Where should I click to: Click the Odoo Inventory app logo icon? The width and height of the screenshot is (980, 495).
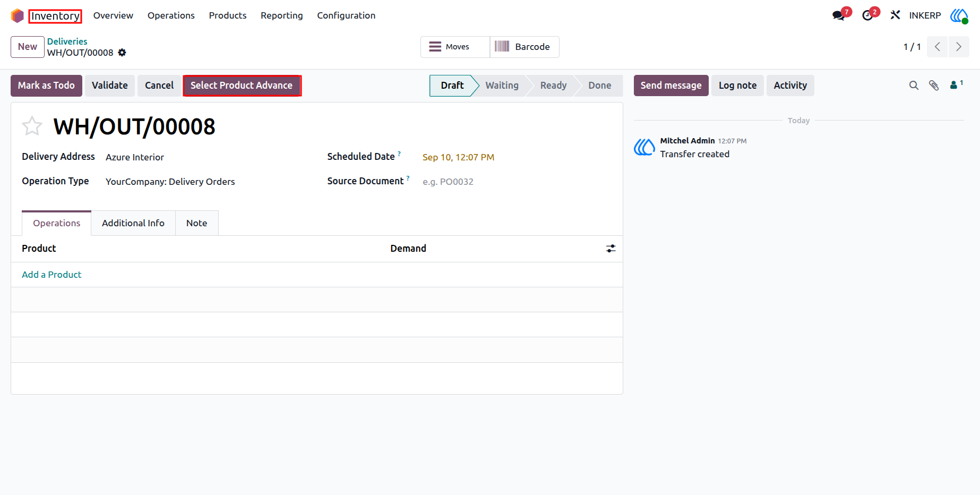[x=17, y=16]
